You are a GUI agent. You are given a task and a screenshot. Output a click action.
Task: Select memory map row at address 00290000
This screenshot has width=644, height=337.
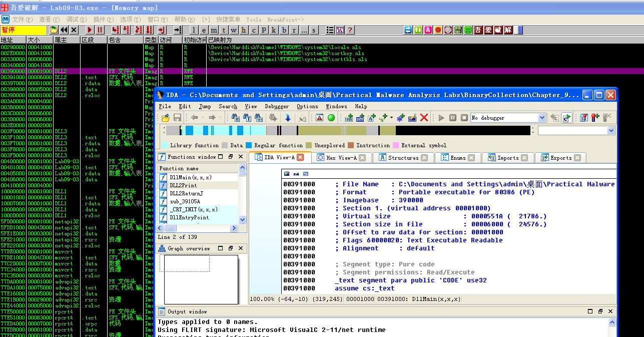322,47
